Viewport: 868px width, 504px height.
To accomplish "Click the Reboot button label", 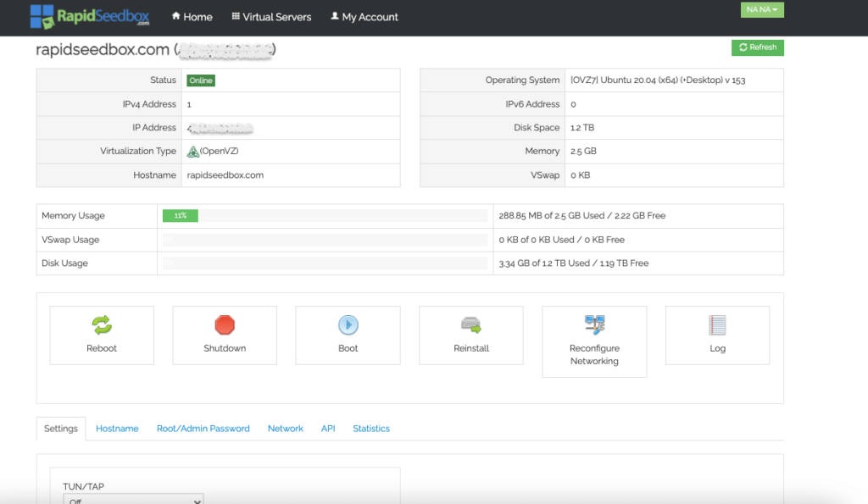I will point(102,348).
